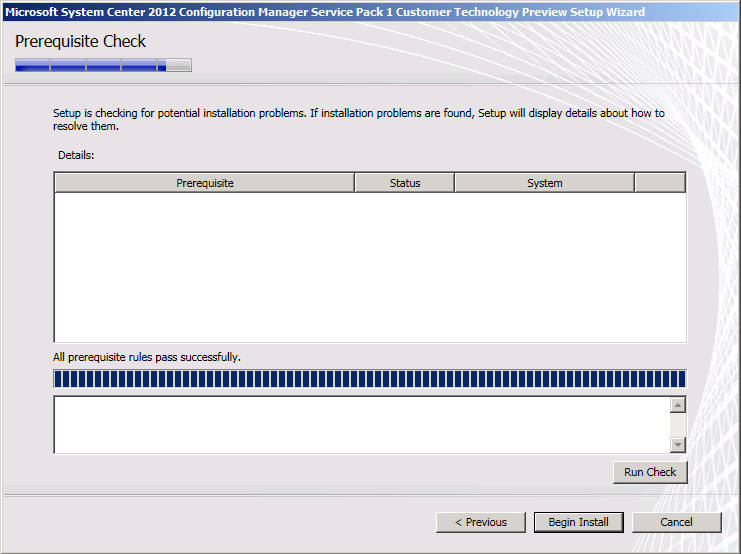Click the wizard title bar text
Image resolution: width=741 pixels, height=554 pixels.
[325, 12]
